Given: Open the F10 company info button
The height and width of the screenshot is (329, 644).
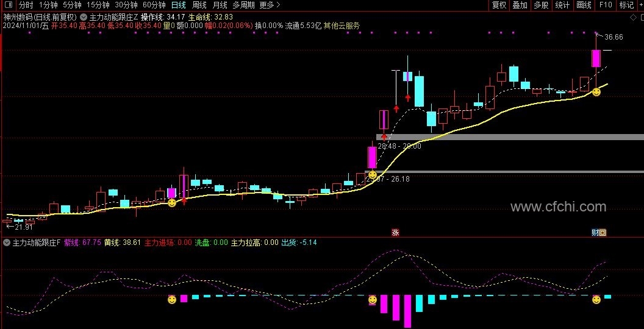Looking at the screenshot, I should tap(606, 5).
